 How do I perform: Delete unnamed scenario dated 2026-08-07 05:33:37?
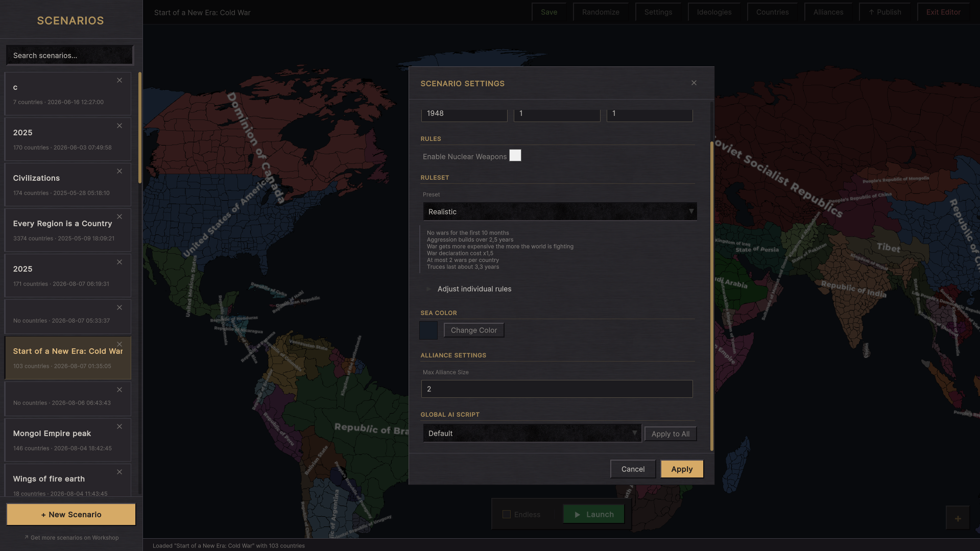click(119, 307)
